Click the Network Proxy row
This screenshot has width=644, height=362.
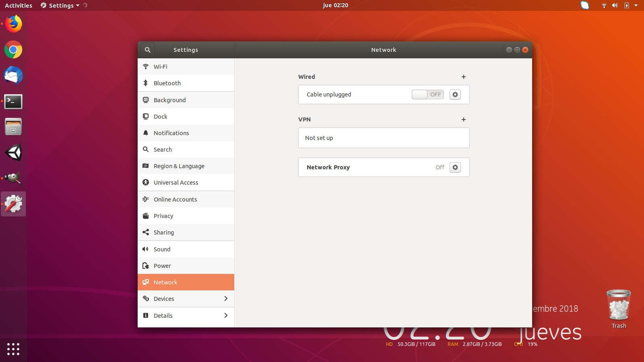[x=384, y=167]
